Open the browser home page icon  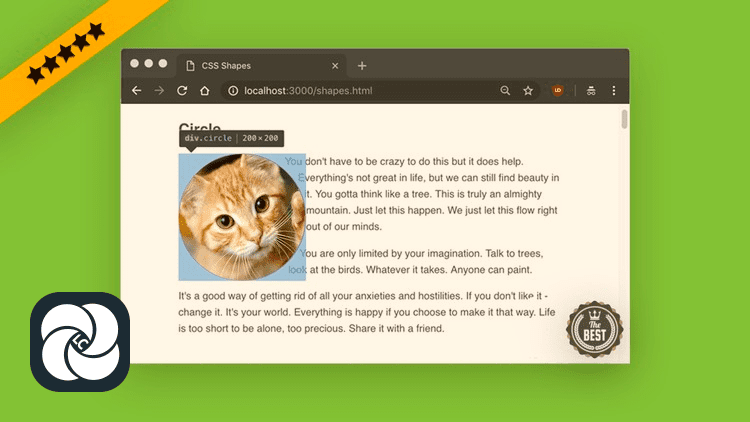(x=205, y=90)
